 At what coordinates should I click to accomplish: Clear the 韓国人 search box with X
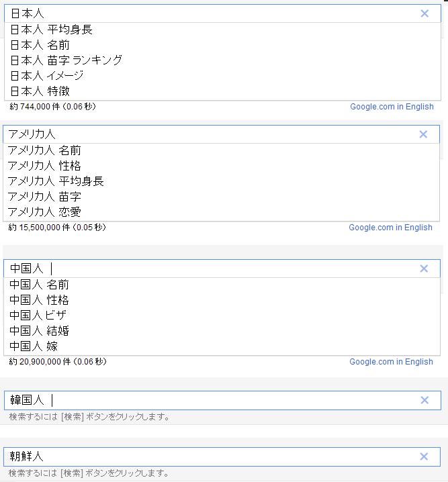tap(424, 400)
